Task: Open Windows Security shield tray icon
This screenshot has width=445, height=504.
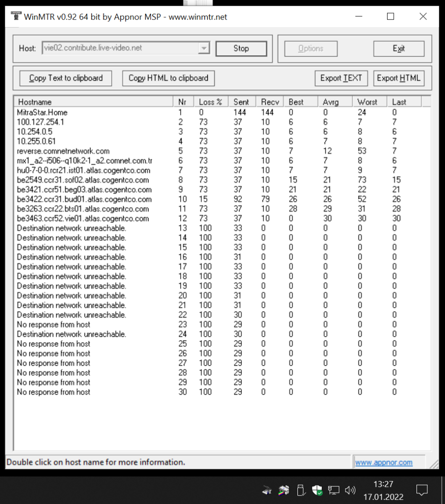Action: [x=317, y=490]
